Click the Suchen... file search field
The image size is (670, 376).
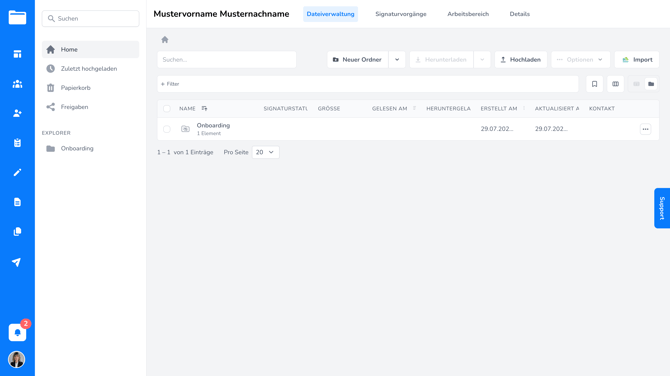tap(226, 60)
